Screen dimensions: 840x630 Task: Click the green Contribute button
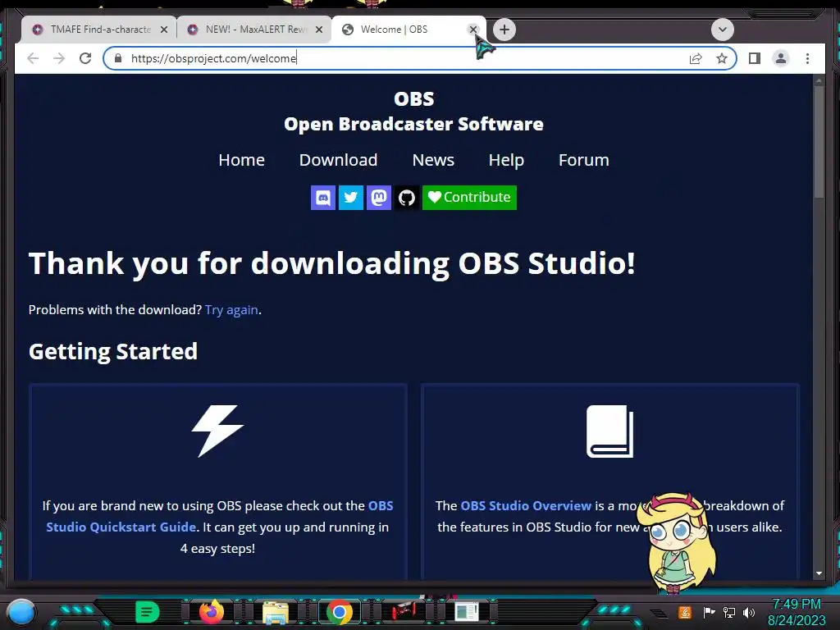(469, 198)
